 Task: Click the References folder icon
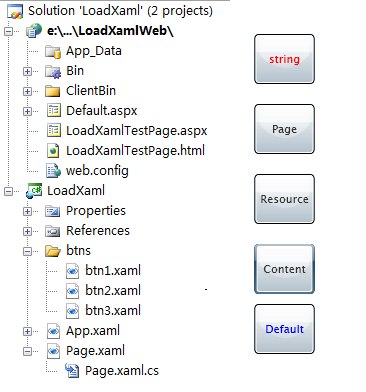tap(53, 231)
